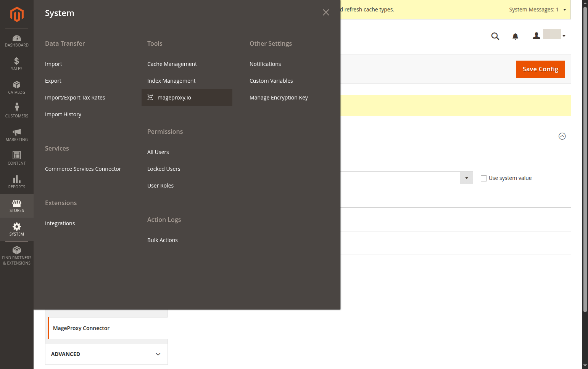Viewport: 588px width, 369px height.
Task: Open the Content menu icon
Action: tap(17, 155)
